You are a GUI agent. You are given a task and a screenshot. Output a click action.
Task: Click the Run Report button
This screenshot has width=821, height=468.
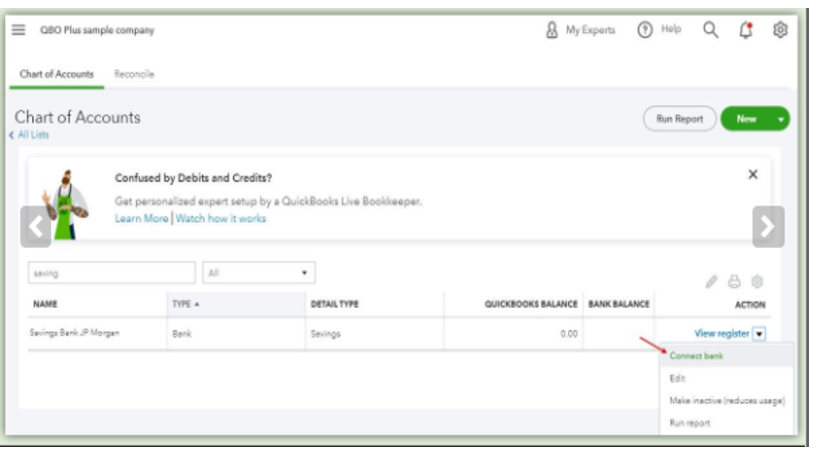[680, 119]
